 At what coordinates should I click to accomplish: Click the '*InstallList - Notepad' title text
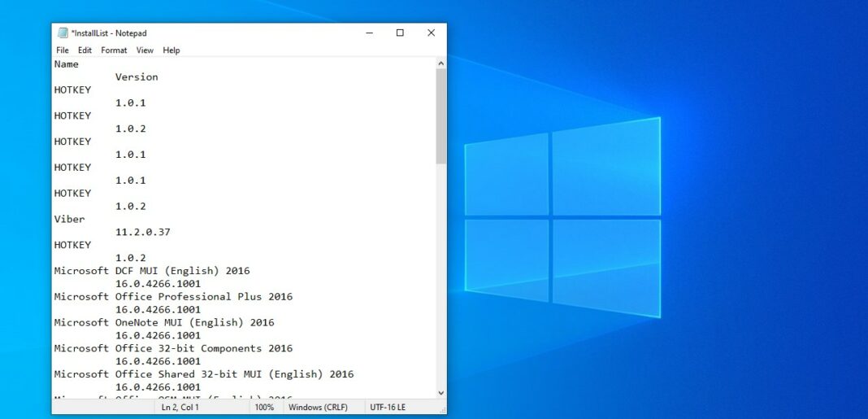(109, 33)
